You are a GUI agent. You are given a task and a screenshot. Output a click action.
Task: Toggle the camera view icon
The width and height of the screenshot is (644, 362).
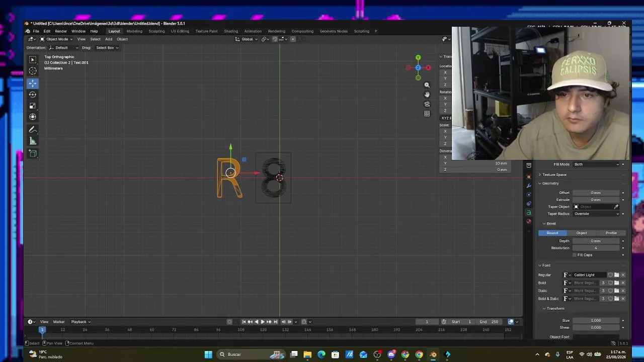tap(427, 104)
